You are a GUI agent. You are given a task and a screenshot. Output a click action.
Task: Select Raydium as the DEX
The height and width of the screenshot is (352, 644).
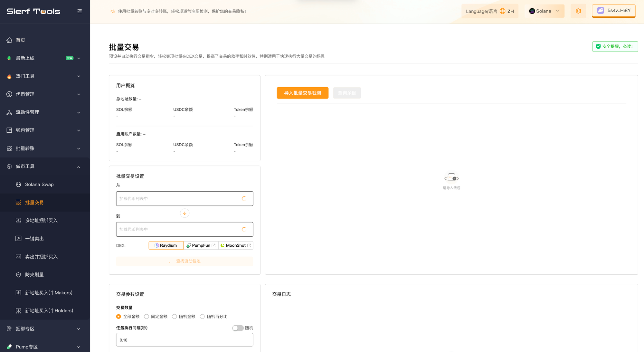[166, 245]
